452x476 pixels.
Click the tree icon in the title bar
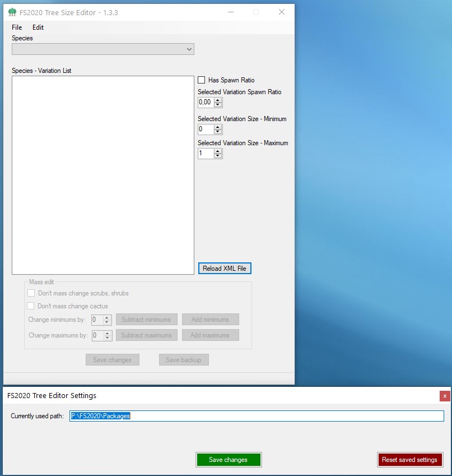click(x=12, y=12)
